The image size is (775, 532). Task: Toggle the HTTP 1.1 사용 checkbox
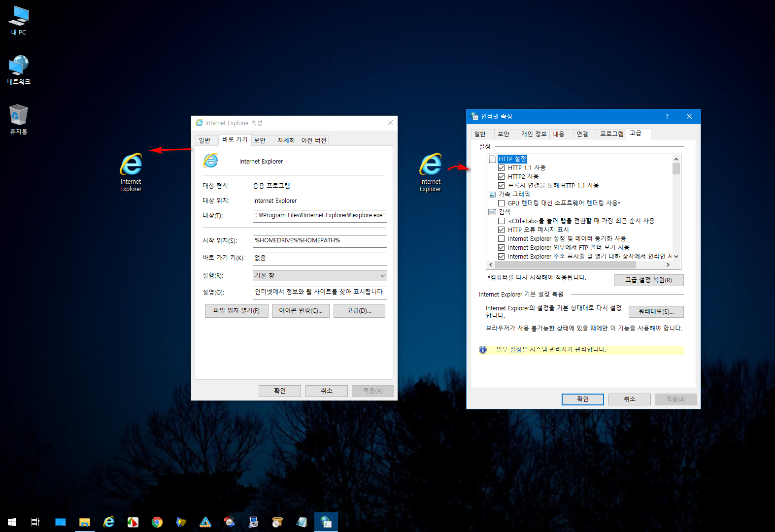[x=501, y=167]
